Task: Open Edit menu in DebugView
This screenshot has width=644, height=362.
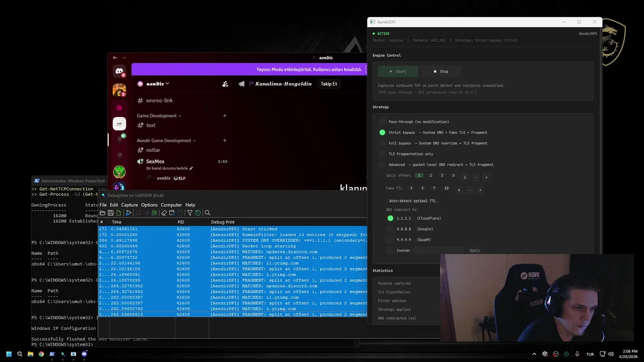Action: 114,205
